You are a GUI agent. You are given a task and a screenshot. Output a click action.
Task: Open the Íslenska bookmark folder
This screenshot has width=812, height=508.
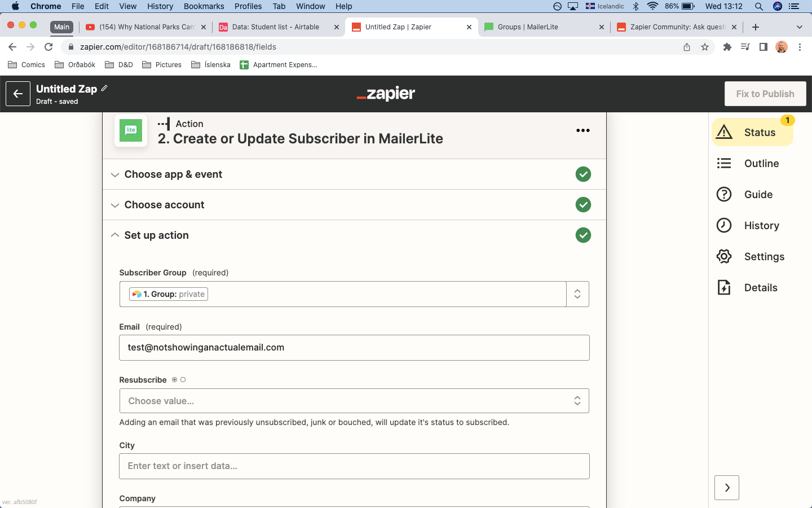(x=211, y=65)
